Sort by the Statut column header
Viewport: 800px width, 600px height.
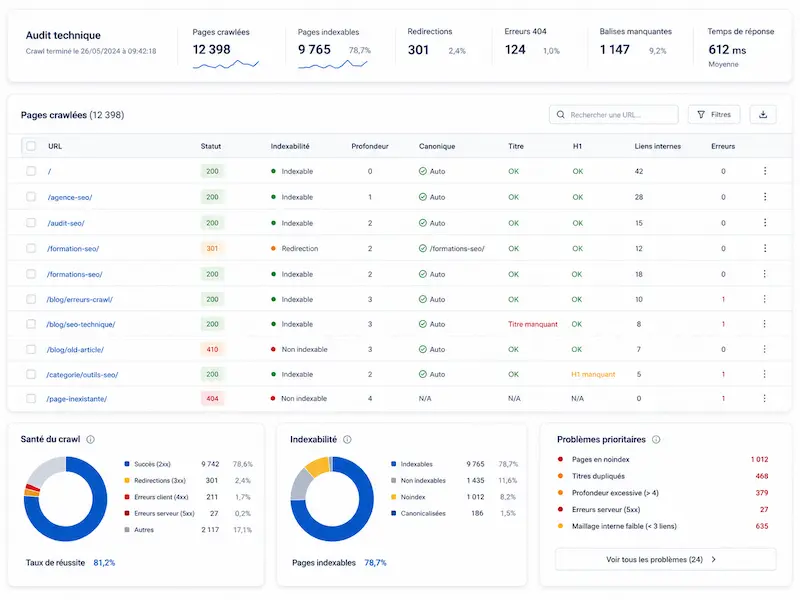coord(211,146)
